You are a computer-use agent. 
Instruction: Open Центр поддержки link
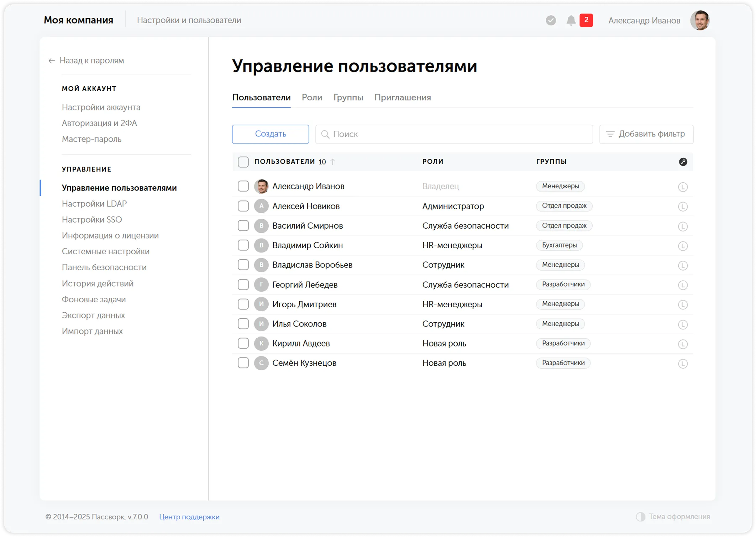189,517
